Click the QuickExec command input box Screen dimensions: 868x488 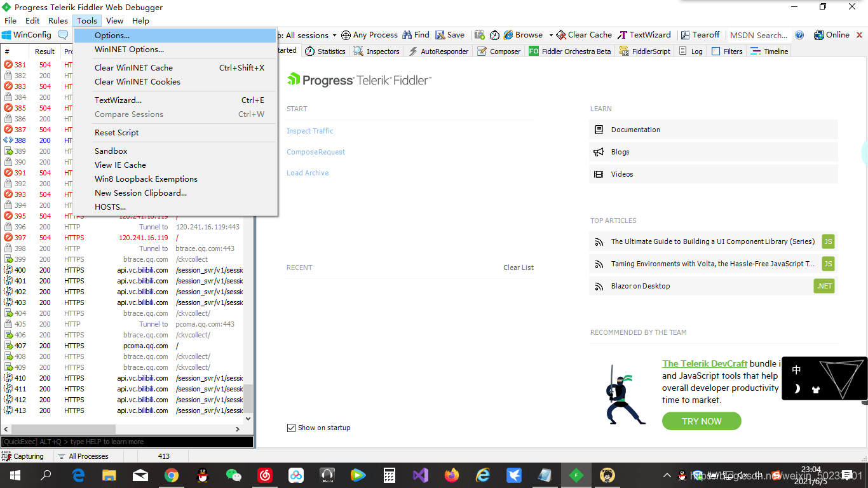coord(127,442)
